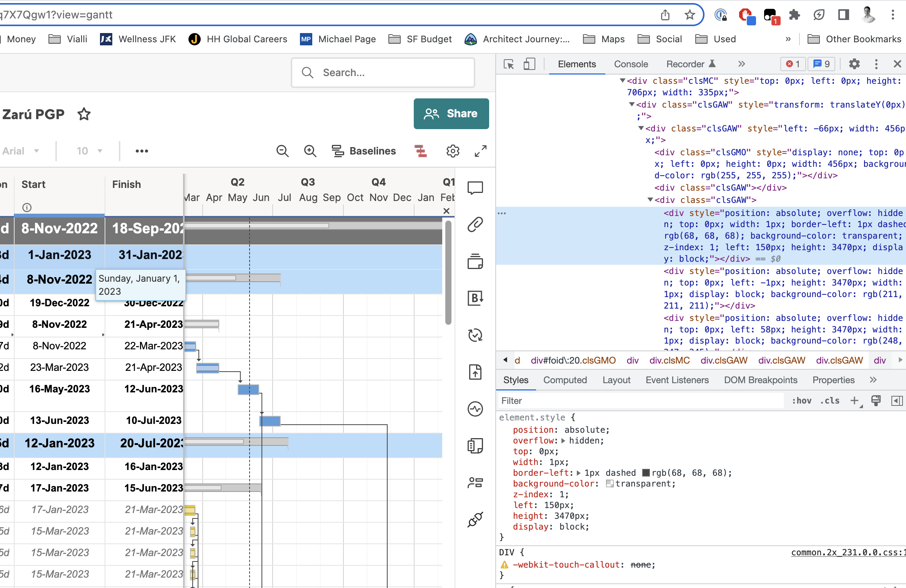Click the browser share page icon
906x588 pixels.
coord(665,15)
